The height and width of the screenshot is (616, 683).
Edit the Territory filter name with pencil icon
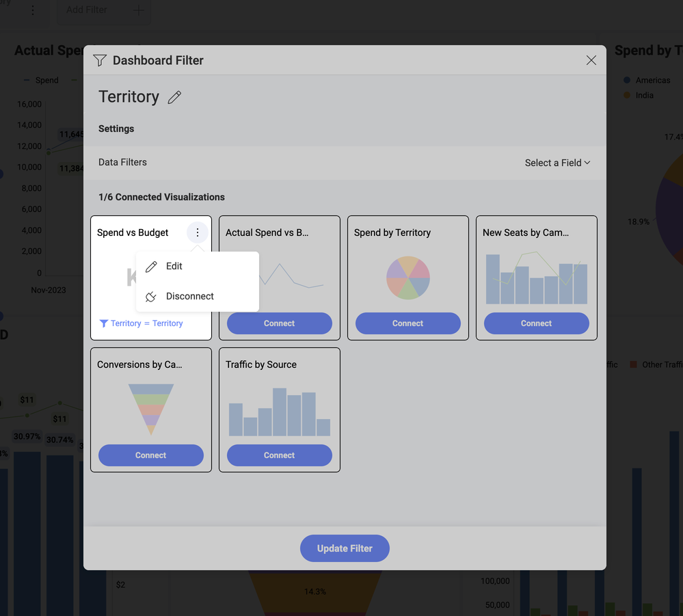point(174,97)
